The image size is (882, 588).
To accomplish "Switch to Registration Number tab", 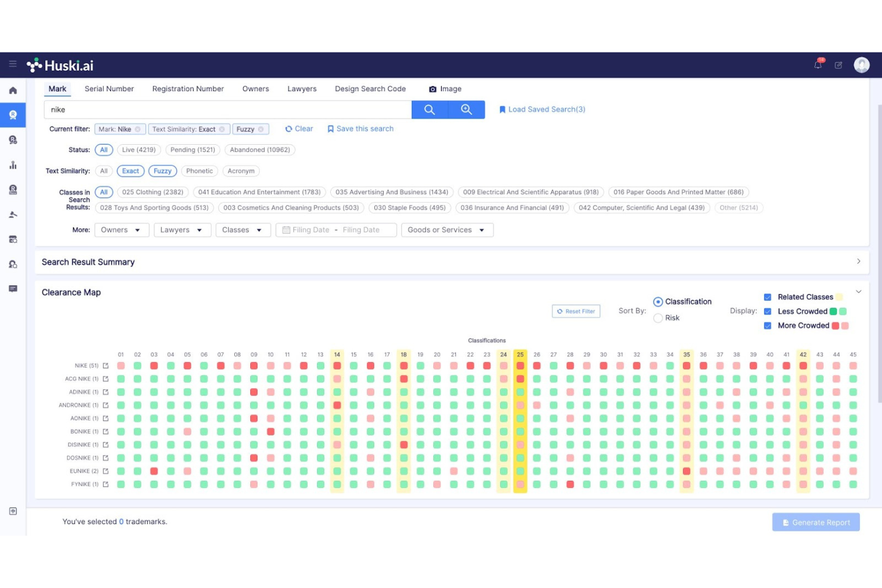I will pos(188,89).
